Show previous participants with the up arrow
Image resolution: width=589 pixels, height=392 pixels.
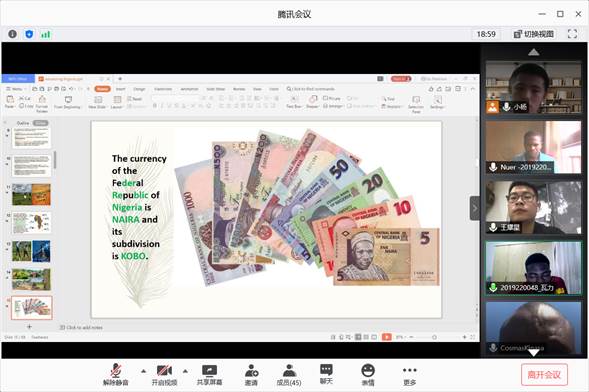tap(533, 52)
